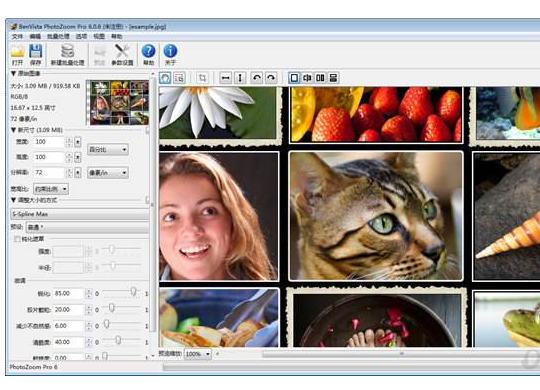This screenshot has height=390, width=540.
Task: Open the Batch (批量处理) menu
Action: point(58,36)
